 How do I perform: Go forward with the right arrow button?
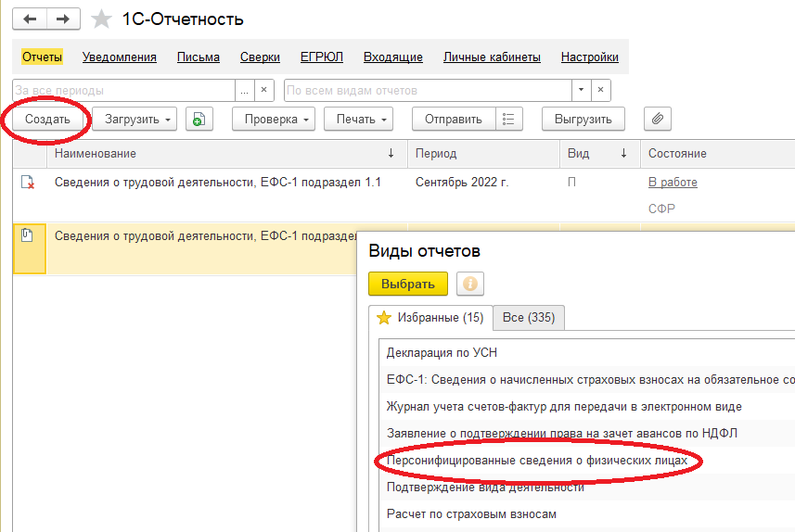(63, 19)
